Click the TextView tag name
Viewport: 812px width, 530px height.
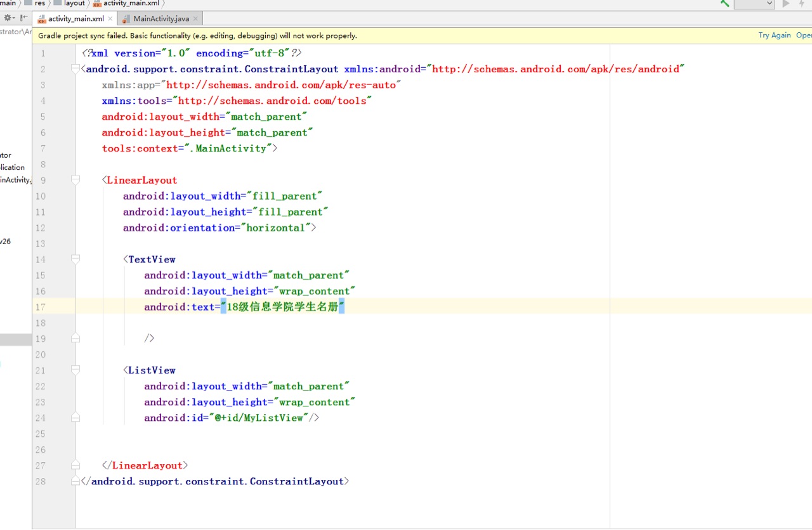point(152,259)
